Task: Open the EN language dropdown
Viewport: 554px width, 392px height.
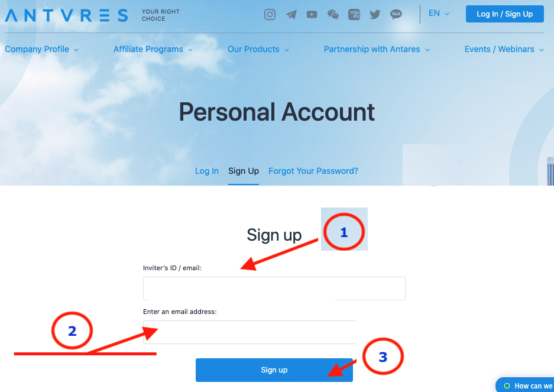Action: click(439, 14)
